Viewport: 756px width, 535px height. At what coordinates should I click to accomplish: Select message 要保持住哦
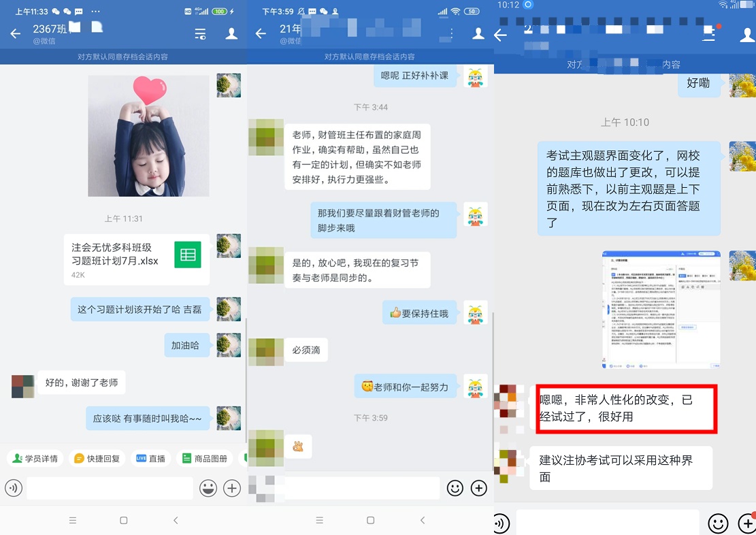click(x=419, y=313)
